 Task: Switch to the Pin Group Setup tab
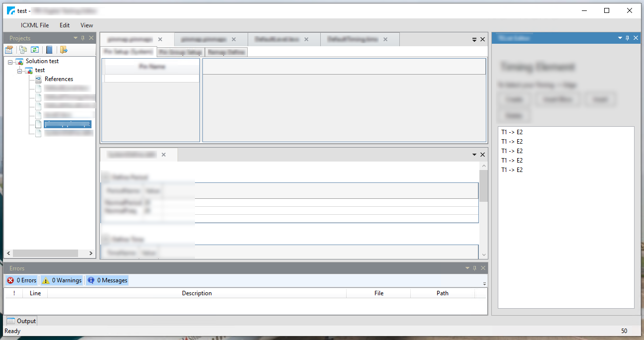coord(180,52)
